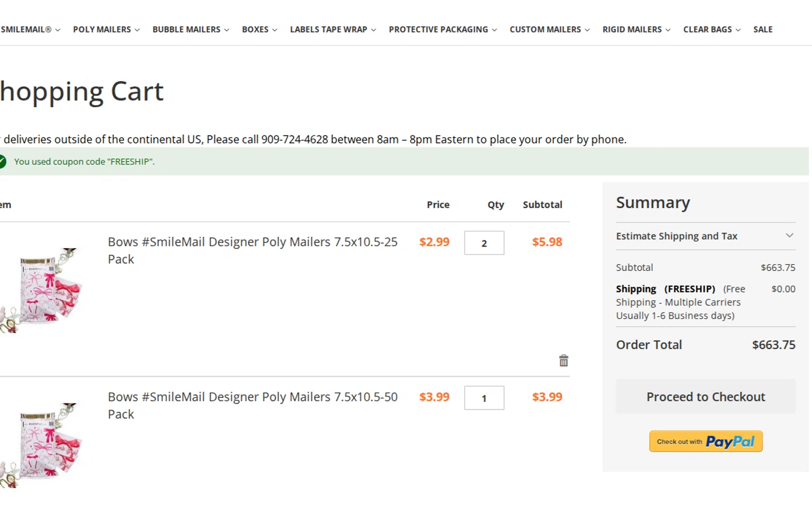Open the Custom Mailers menu

point(549,29)
